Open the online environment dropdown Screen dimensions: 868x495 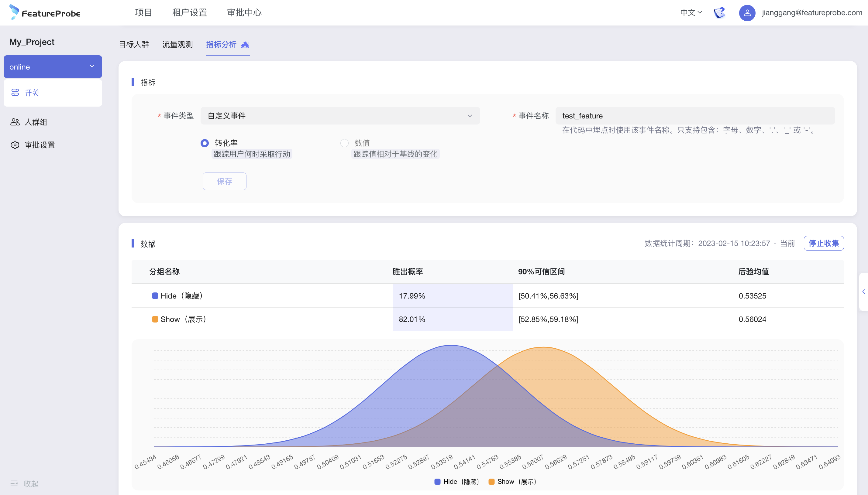coord(53,67)
